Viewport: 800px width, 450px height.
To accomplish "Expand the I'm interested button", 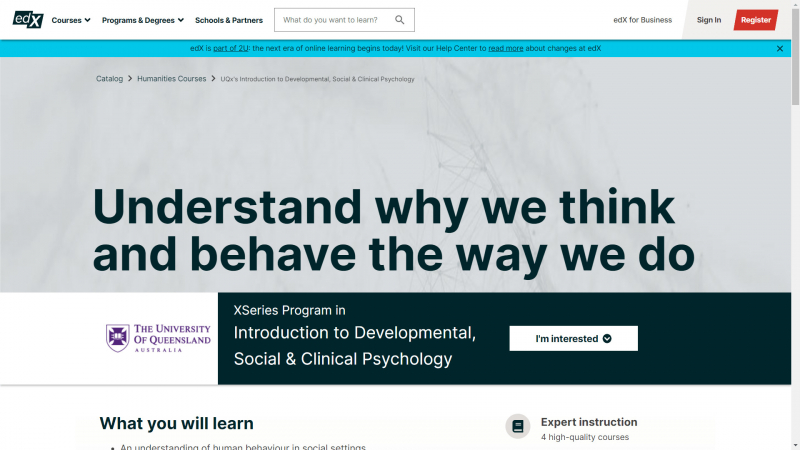I will click(573, 339).
